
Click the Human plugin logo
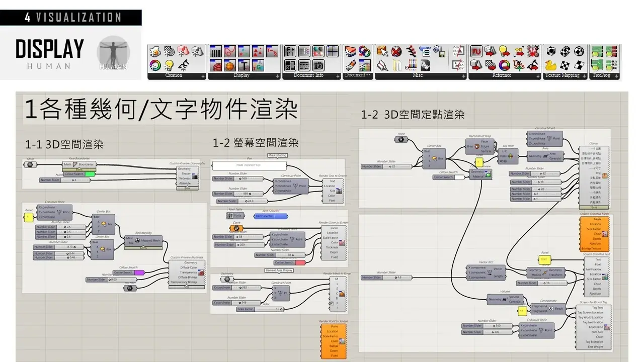coord(113,53)
